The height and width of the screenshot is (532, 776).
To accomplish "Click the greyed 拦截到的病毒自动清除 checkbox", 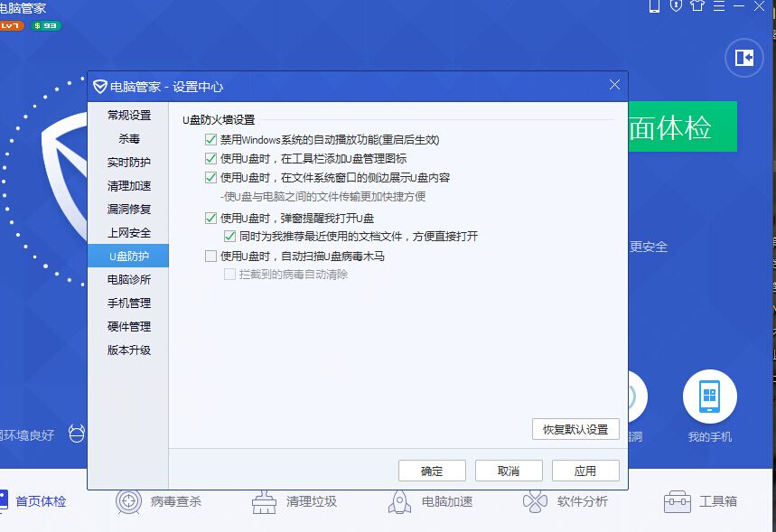I will click(x=229, y=275).
